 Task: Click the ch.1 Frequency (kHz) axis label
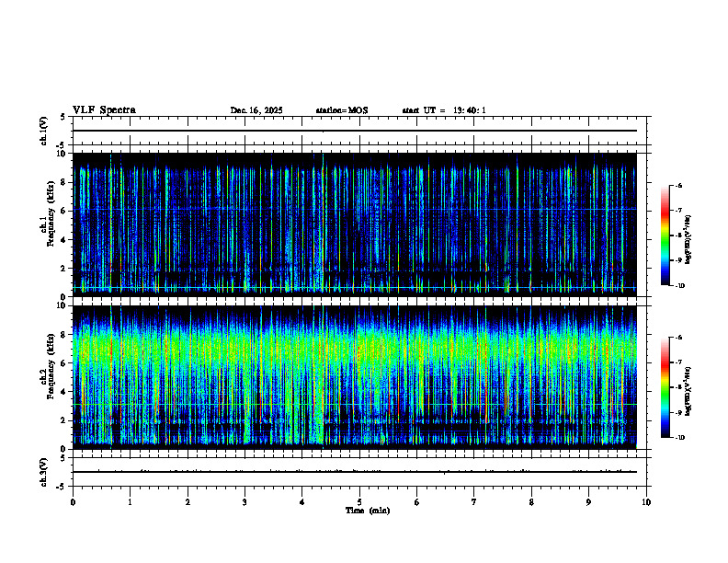click(x=48, y=224)
